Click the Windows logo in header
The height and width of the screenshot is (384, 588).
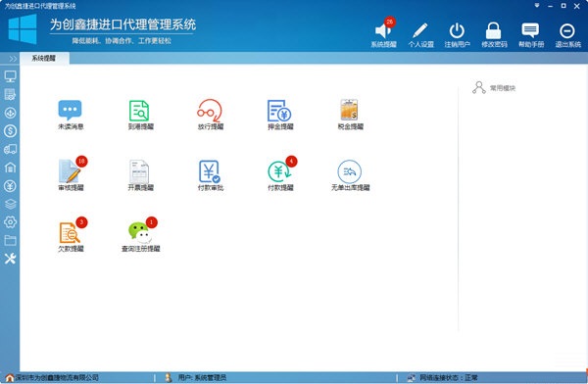pos(23,29)
